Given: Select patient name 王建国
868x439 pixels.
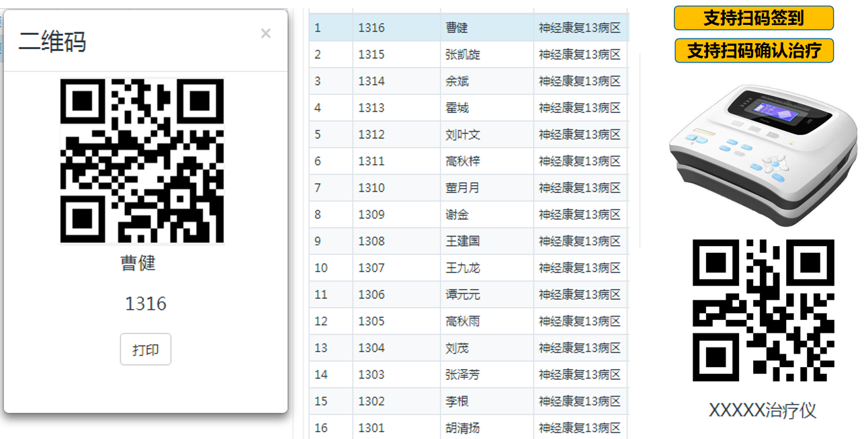Looking at the screenshot, I should pos(463,241).
